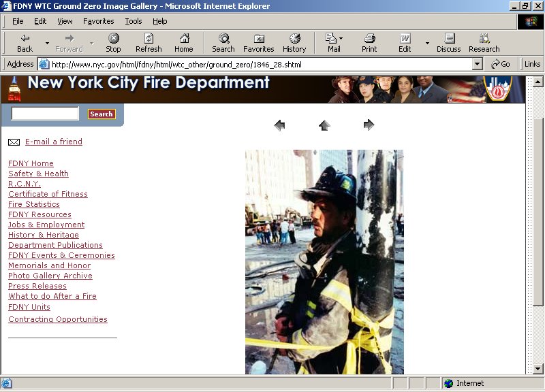Advance to next gallery image arrow

(369, 125)
